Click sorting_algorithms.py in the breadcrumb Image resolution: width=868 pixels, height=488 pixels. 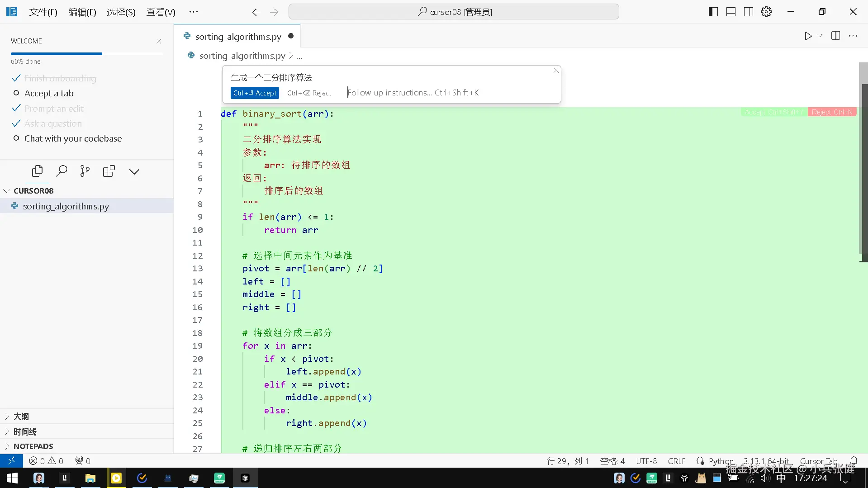[x=242, y=56]
